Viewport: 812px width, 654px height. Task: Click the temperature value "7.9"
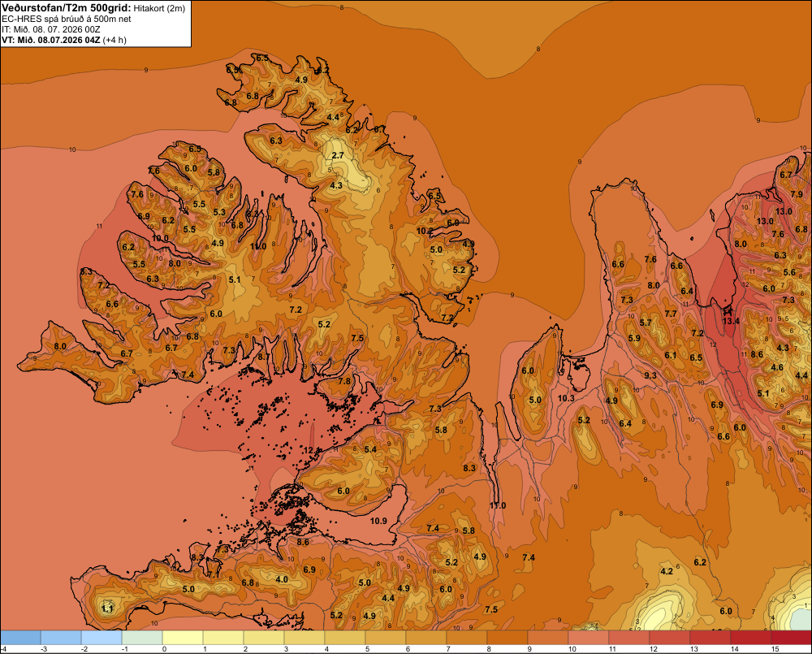[x=797, y=195]
